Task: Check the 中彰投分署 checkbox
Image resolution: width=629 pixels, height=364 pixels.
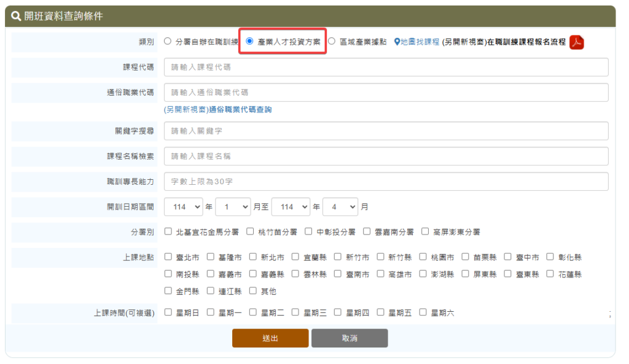Action: click(308, 231)
